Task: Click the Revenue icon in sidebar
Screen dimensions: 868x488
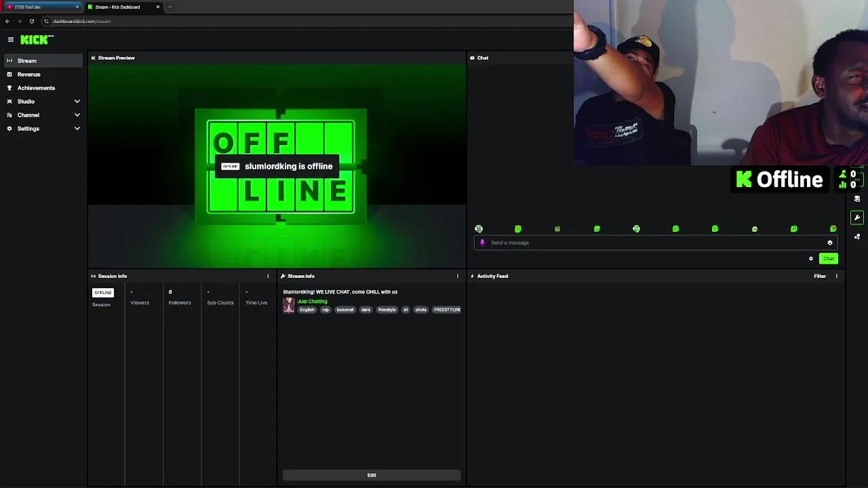Action: [x=9, y=75]
